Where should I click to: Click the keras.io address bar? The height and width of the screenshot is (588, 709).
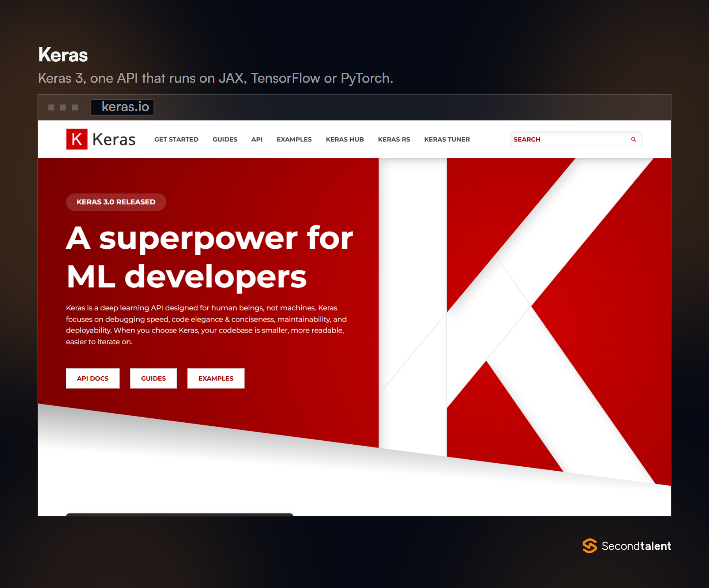click(122, 107)
